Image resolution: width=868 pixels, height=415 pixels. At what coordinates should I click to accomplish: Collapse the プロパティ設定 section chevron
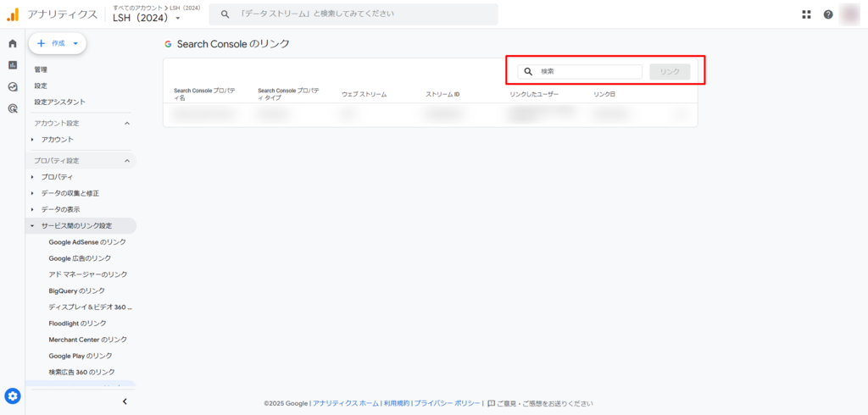click(127, 160)
